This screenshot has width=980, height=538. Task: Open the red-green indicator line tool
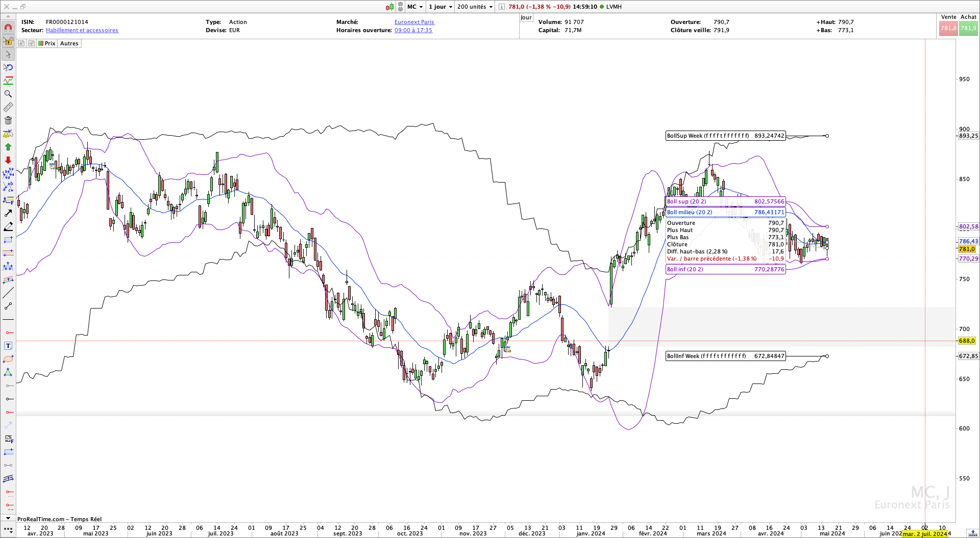click(x=8, y=81)
